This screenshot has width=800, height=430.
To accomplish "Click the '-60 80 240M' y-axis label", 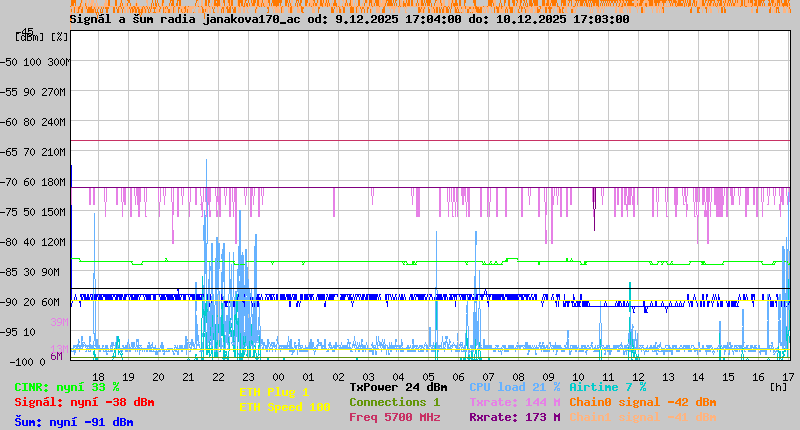I will pyautogui.click(x=33, y=122).
